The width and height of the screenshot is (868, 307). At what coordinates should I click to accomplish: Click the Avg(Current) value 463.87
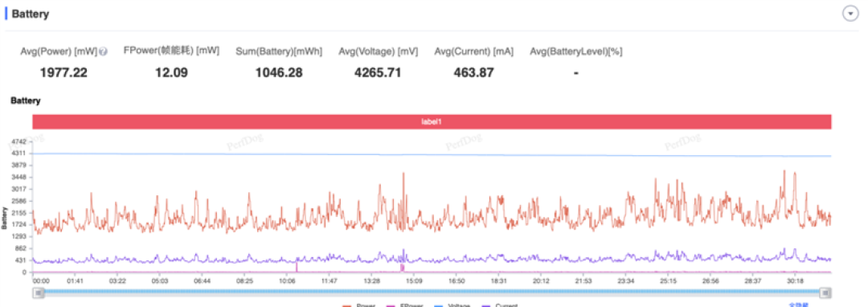tap(473, 72)
